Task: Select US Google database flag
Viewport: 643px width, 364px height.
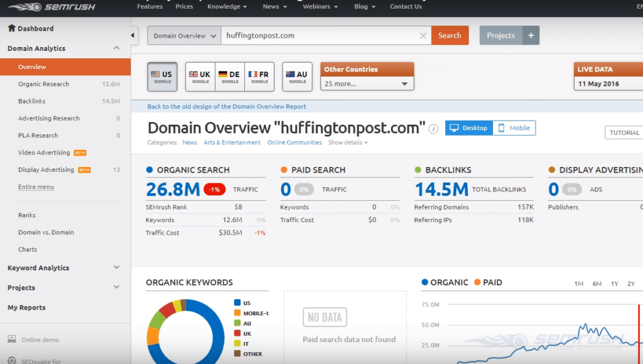Action: (x=163, y=77)
